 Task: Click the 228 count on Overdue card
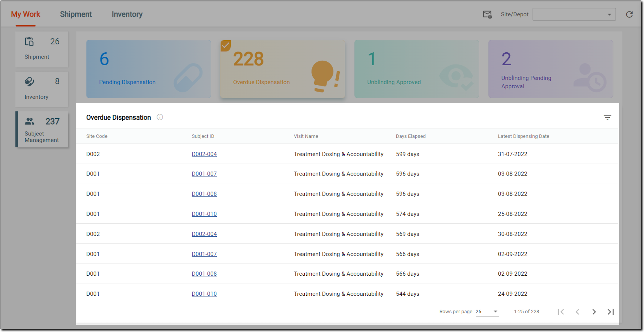pos(248,59)
